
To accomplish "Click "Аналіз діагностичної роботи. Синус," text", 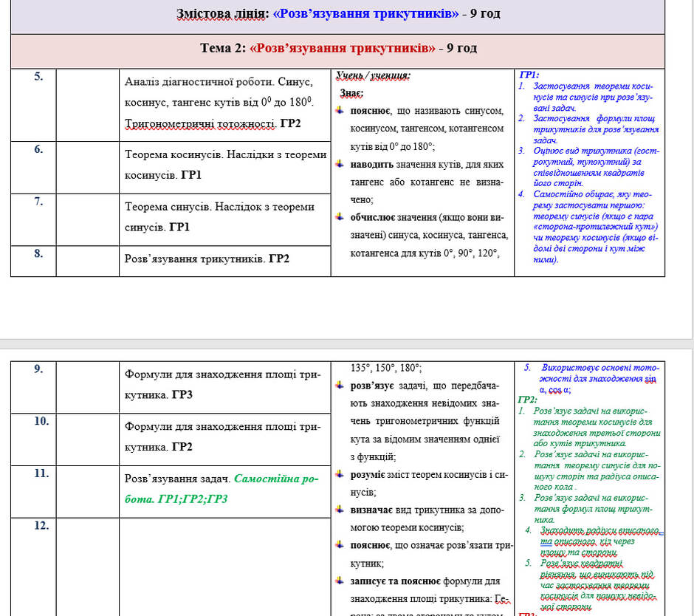I will coord(219,82).
